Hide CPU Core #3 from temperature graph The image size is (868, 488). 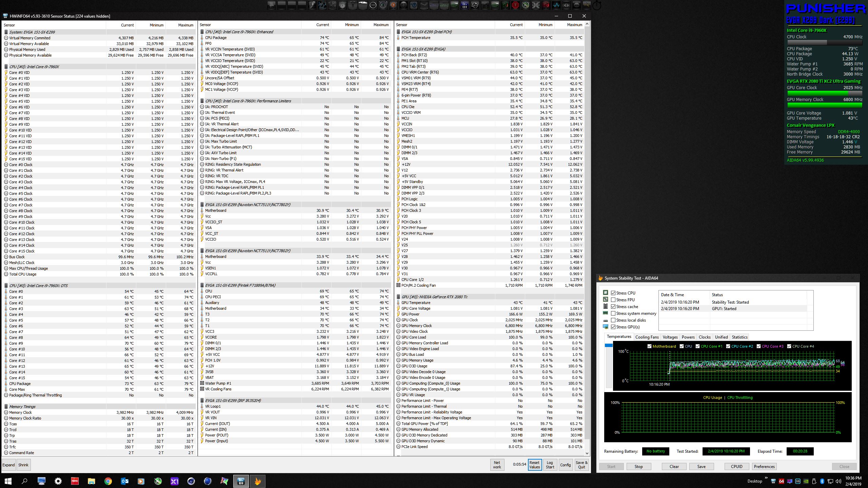click(x=758, y=346)
